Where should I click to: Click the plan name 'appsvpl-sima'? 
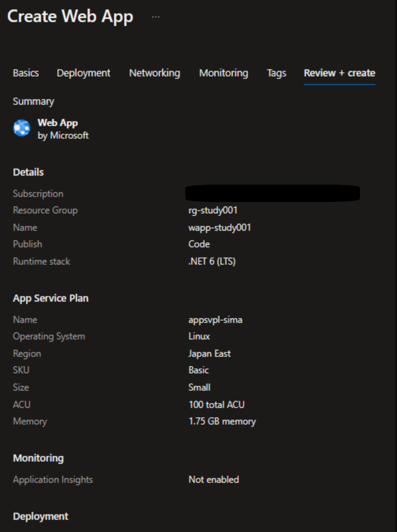(x=215, y=320)
